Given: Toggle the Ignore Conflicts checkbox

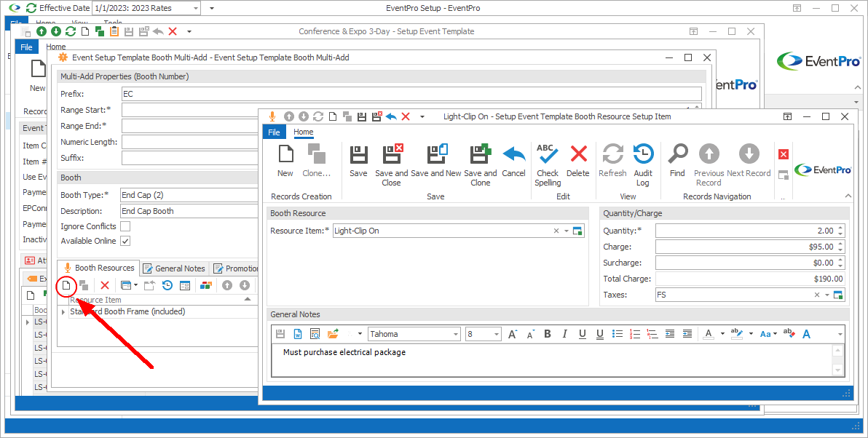Looking at the screenshot, I should [x=126, y=226].
